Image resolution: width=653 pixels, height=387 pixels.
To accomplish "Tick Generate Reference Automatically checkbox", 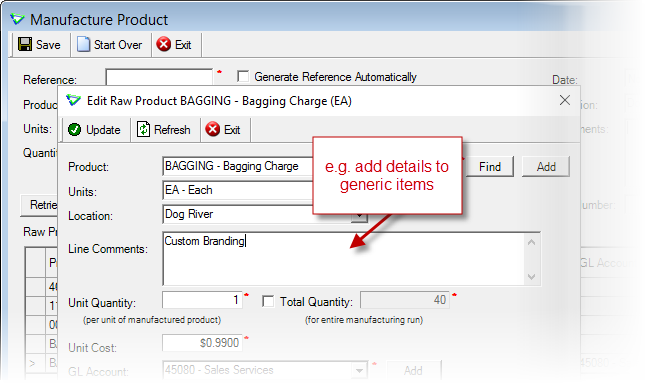I will click(243, 76).
